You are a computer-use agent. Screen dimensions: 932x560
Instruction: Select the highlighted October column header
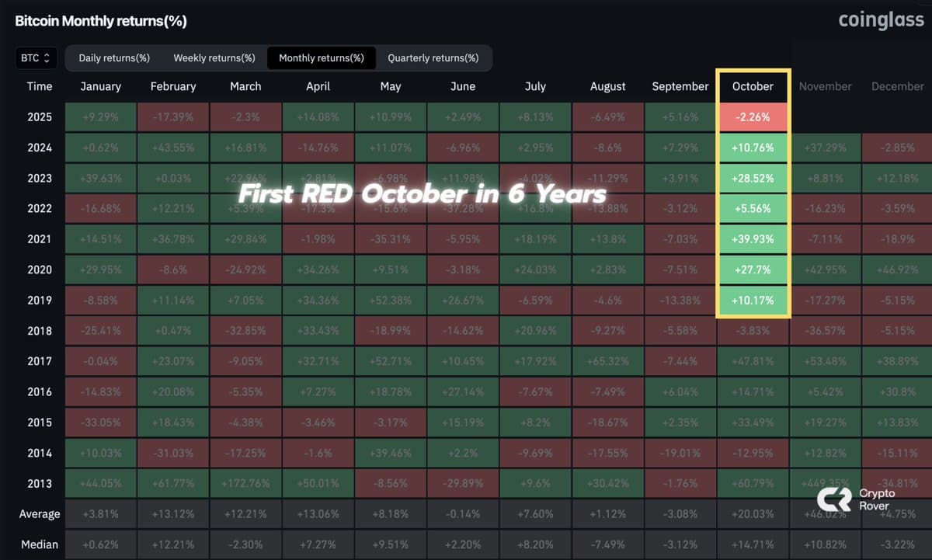(751, 86)
